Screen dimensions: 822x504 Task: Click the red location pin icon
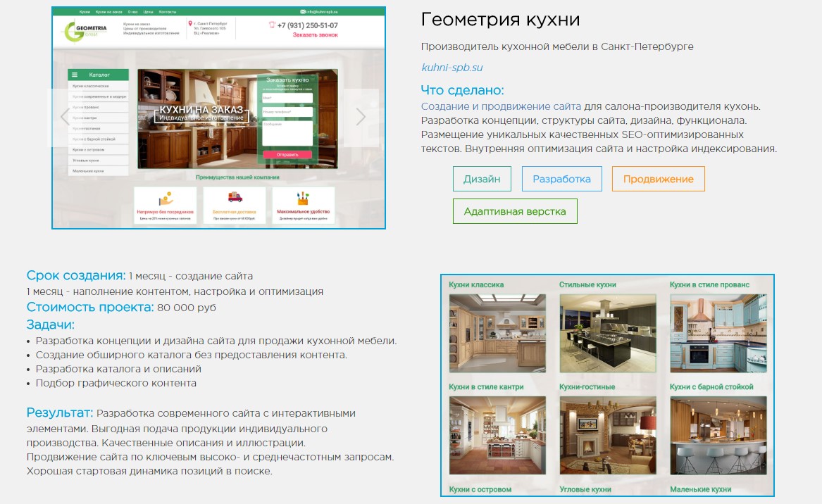[190, 23]
